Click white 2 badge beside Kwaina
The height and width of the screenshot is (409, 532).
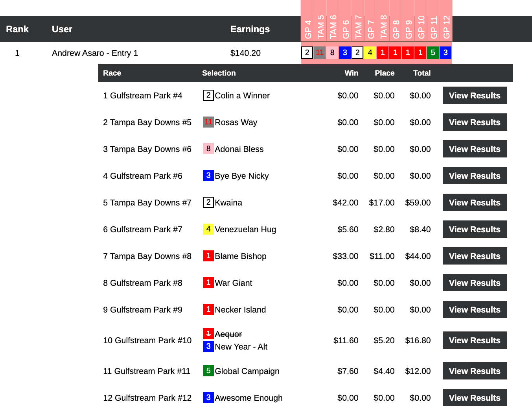pos(208,202)
